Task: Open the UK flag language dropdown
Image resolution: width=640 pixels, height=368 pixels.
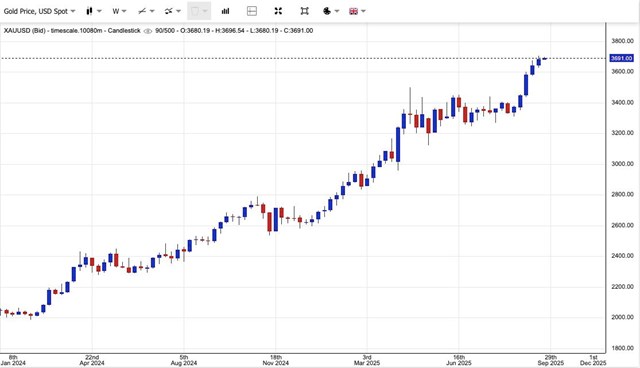Action: pyautogui.click(x=357, y=11)
